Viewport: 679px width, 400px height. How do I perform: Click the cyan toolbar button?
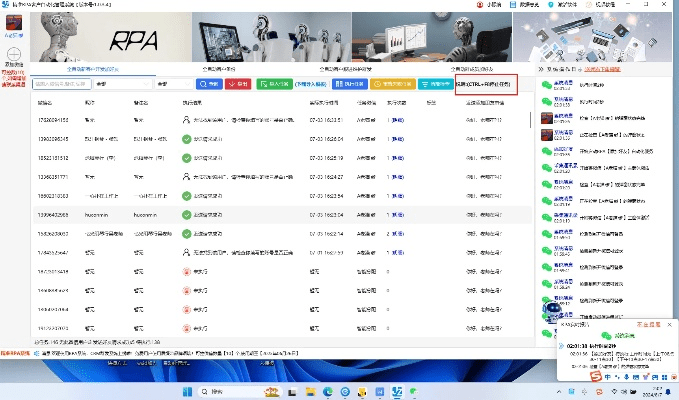(x=435, y=85)
